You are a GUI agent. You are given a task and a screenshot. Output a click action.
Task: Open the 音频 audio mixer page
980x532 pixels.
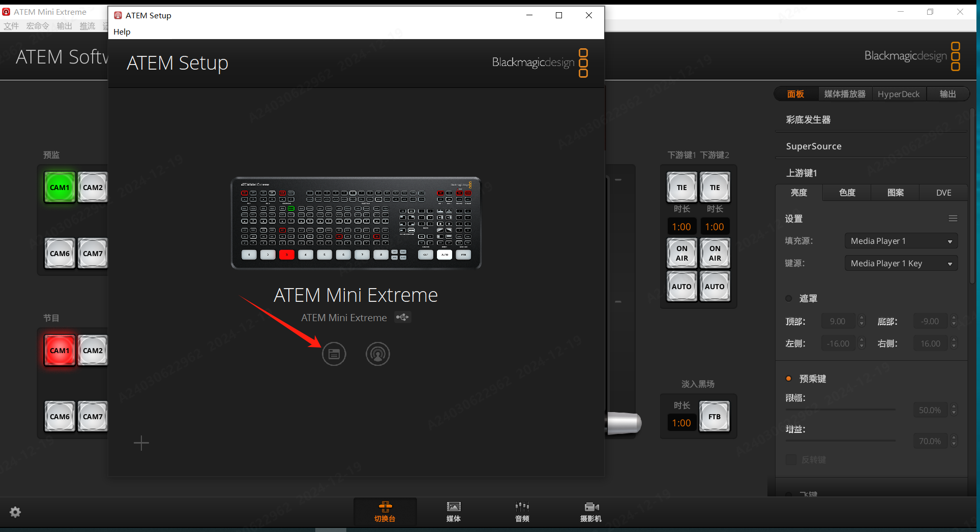(522, 512)
